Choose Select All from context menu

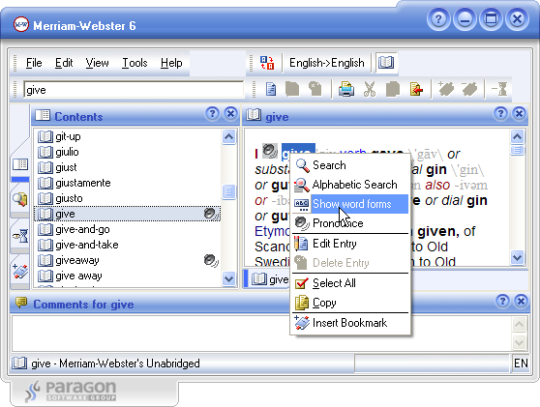351,283
